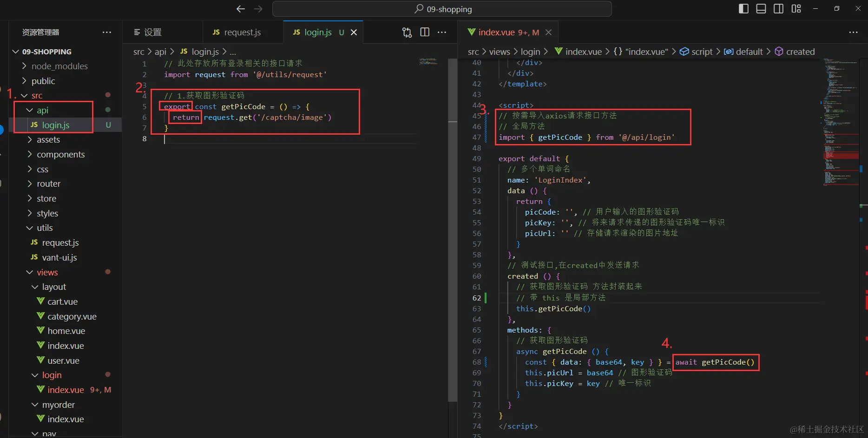Click 'getPicCode' in the import statement line 47
868x438 pixels.
coord(560,137)
